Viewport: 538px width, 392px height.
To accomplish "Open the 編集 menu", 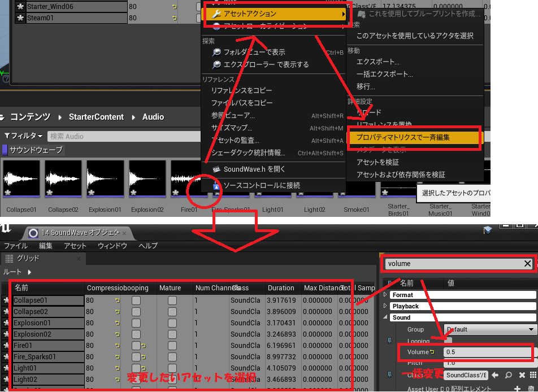I will 45,246.
